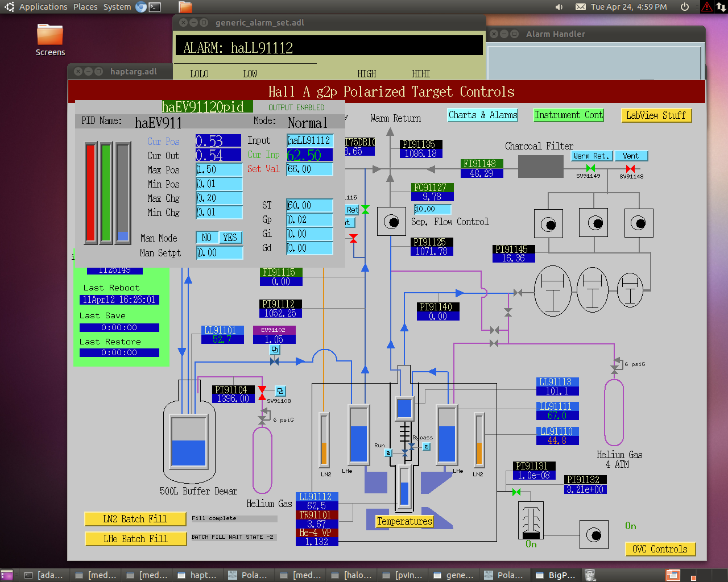Set Man Mode to YES

[230, 238]
